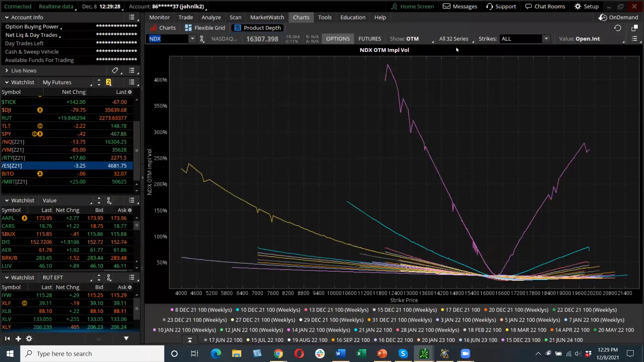Open Excel from the taskbar

(361, 354)
